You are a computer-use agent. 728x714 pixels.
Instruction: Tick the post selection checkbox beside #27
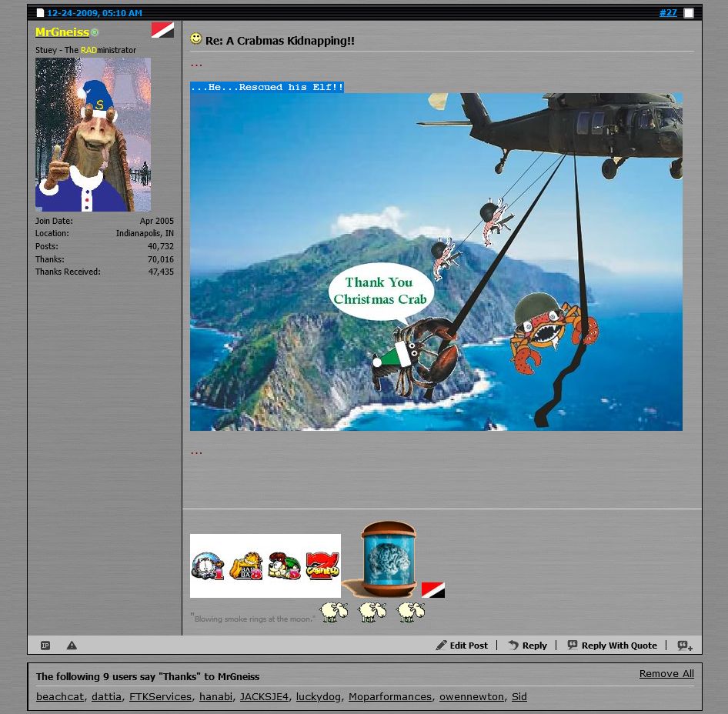(x=689, y=13)
